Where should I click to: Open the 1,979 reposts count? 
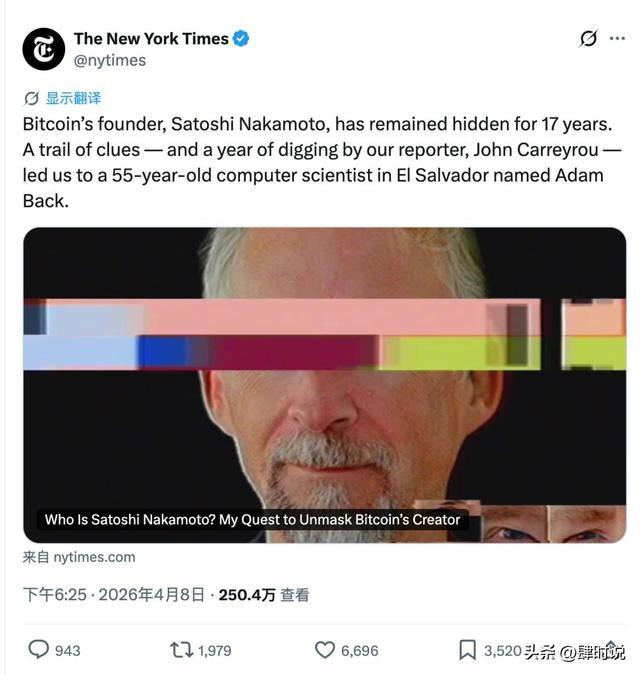coord(214,650)
